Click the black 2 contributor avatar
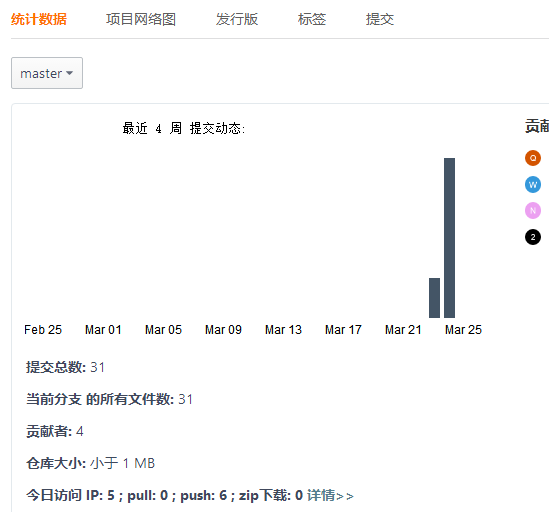This screenshot has width=549, height=512. [533, 237]
